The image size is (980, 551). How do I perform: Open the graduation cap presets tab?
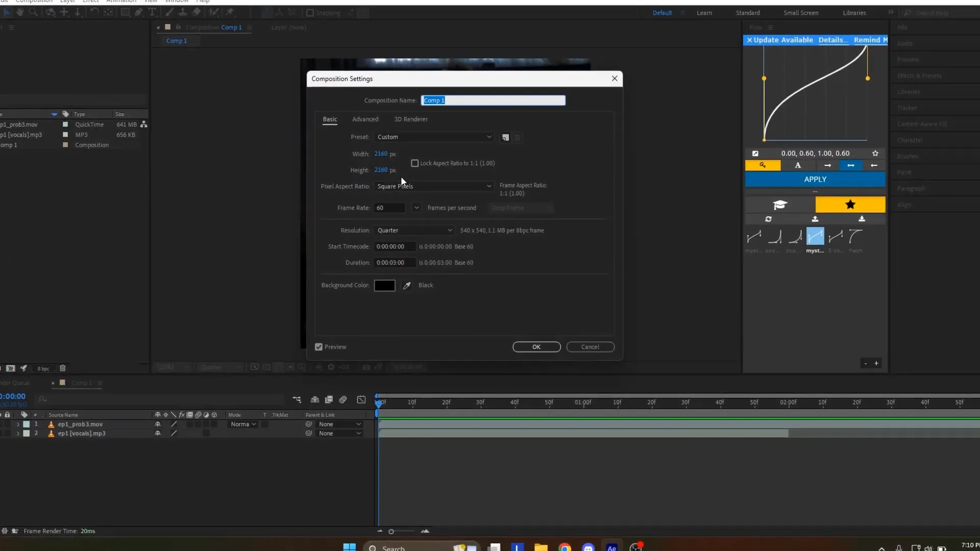pyautogui.click(x=780, y=205)
